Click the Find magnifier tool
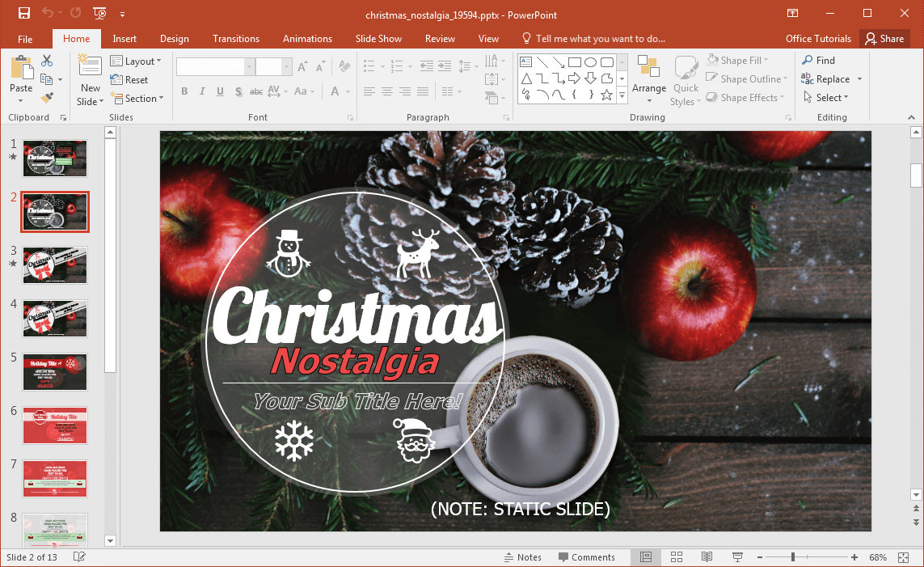The height and width of the screenshot is (567, 924). click(818, 61)
